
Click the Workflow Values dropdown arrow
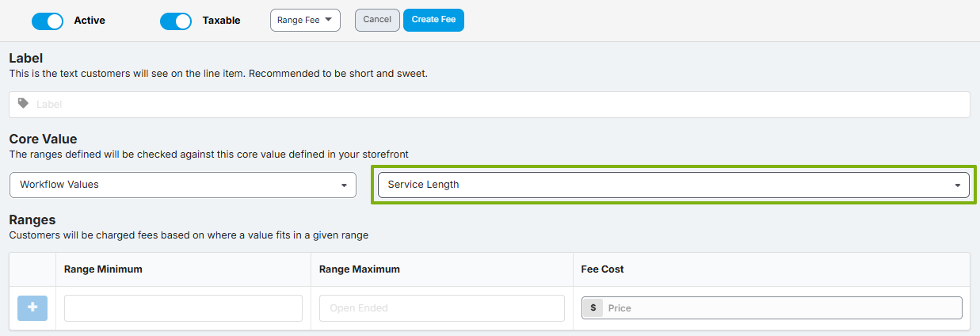344,185
